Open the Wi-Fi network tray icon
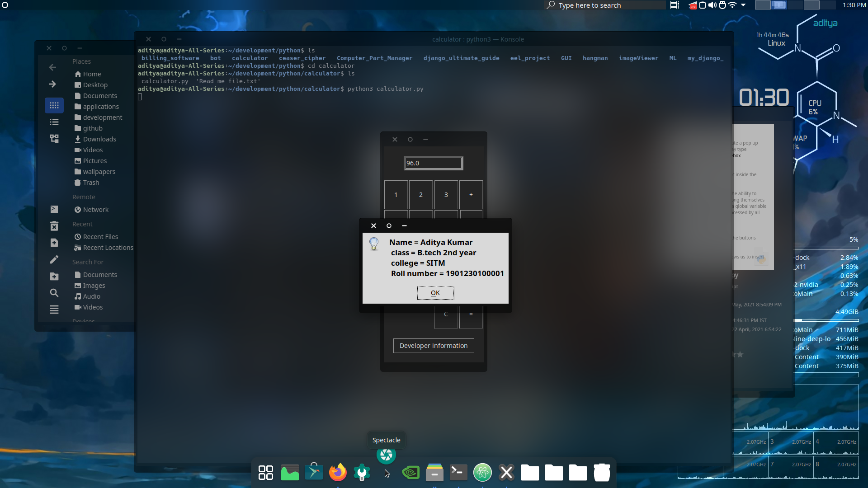 click(x=732, y=5)
